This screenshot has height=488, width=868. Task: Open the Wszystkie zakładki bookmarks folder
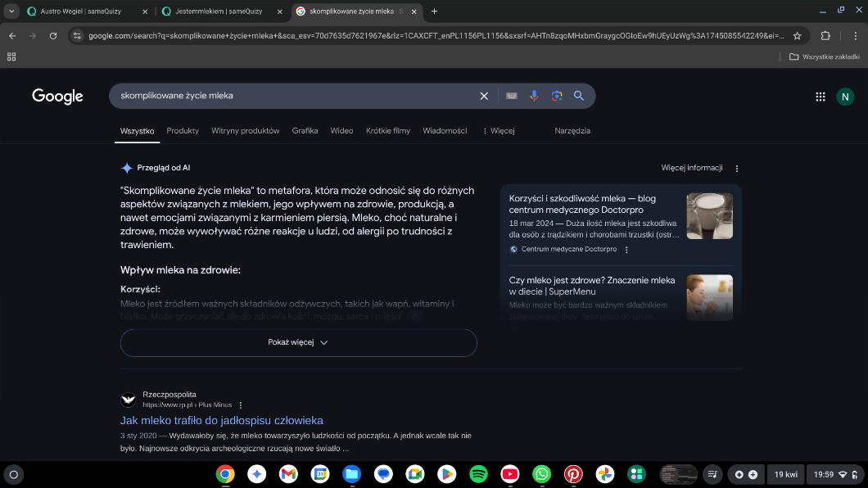(x=824, y=56)
